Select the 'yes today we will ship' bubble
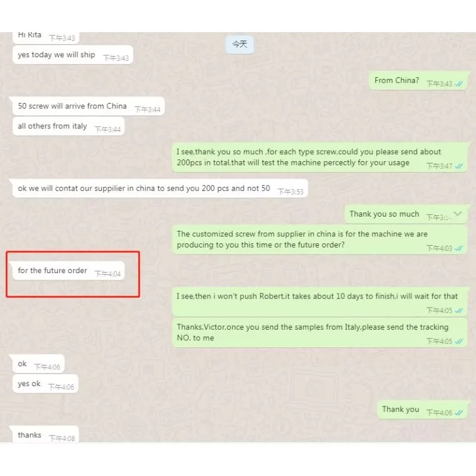This screenshot has height=476, width=476. tap(73, 55)
